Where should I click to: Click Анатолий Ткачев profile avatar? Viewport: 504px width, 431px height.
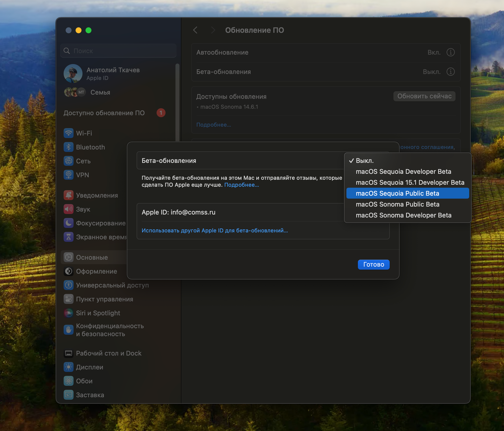click(x=73, y=74)
